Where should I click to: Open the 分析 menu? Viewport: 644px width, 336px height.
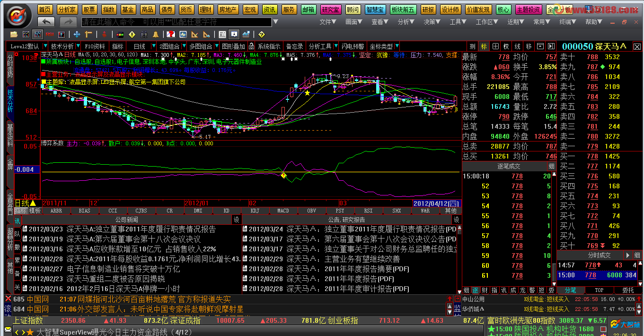pyautogui.click(x=406, y=22)
